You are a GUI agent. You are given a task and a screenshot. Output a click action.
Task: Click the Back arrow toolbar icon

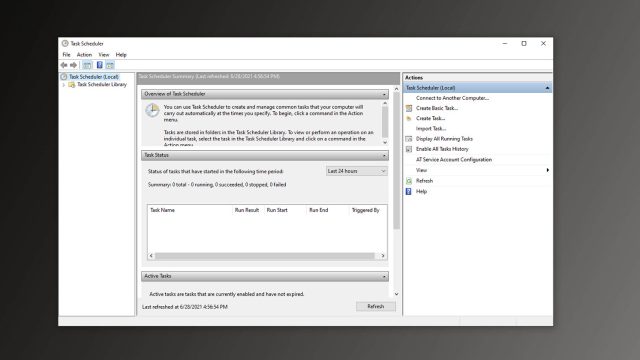64,65
